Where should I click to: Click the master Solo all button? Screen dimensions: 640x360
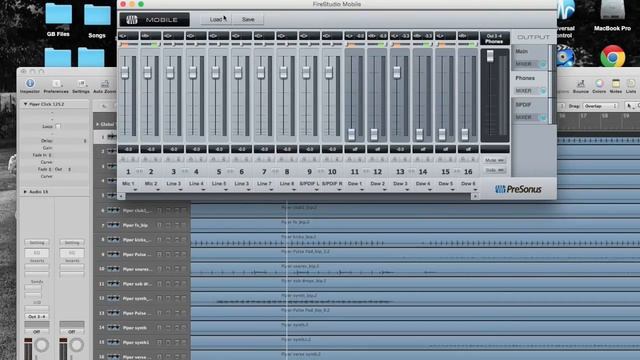pos(495,170)
